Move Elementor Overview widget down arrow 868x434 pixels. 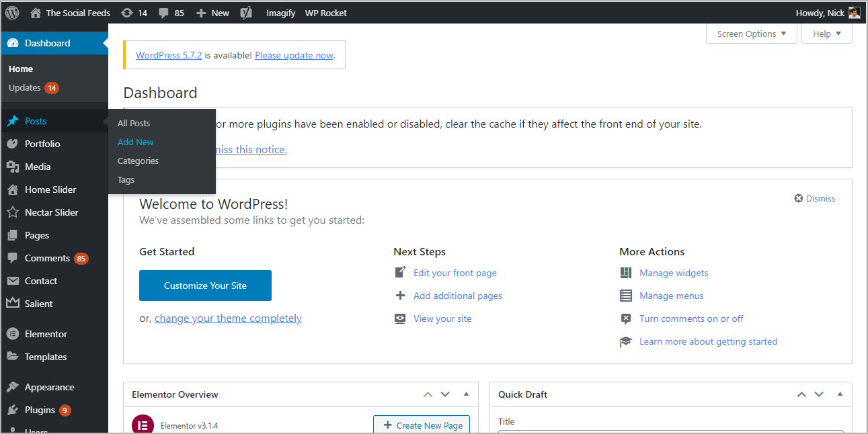445,394
